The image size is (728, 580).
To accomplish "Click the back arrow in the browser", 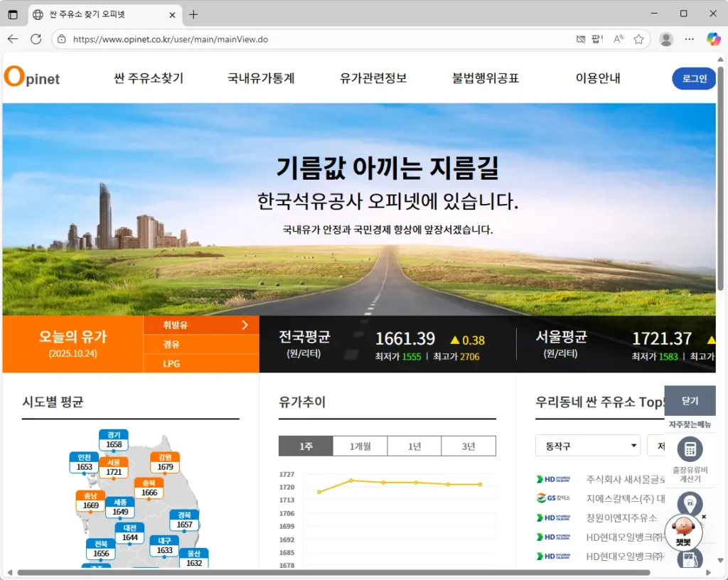I will [13, 39].
